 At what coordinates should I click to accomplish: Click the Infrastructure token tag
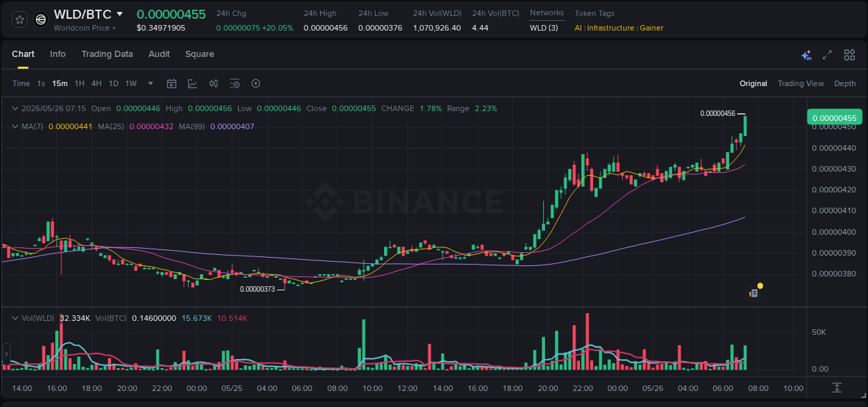610,28
